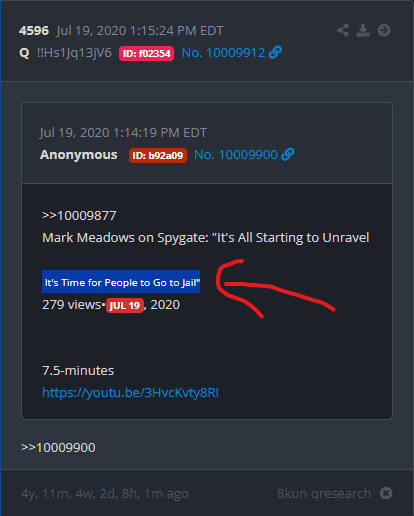Click the Anonymous poster name
Viewport: 414px width, 516px height.
click(x=79, y=155)
